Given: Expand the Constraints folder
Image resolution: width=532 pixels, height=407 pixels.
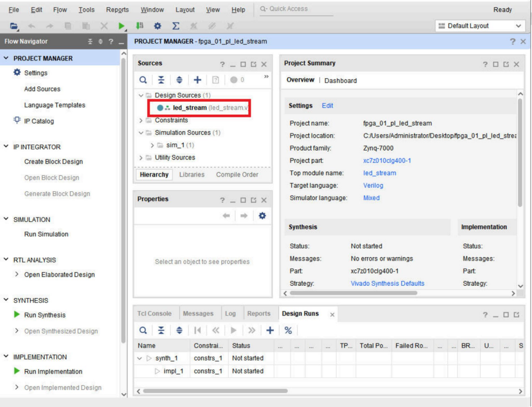Looking at the screenshot, I should coord(140,120).
